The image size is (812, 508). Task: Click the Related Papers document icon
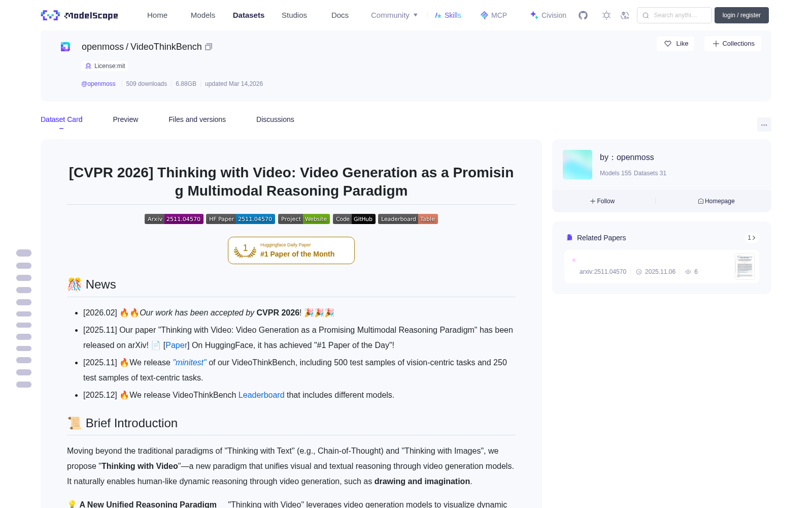click(x=569, y=238)
